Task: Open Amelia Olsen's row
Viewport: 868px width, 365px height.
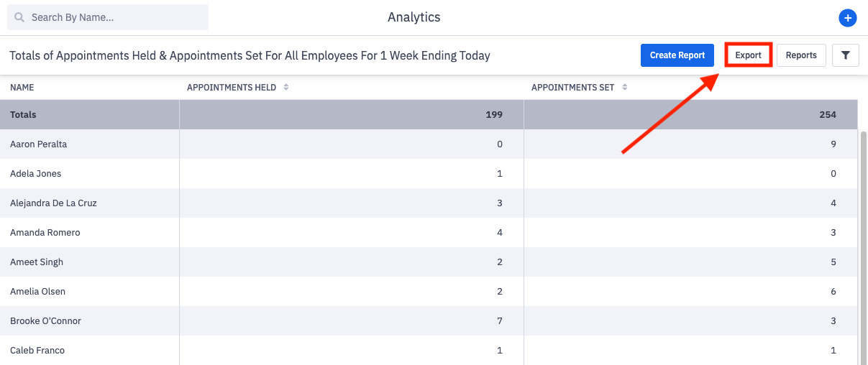Action: click(x=38, y=292)
